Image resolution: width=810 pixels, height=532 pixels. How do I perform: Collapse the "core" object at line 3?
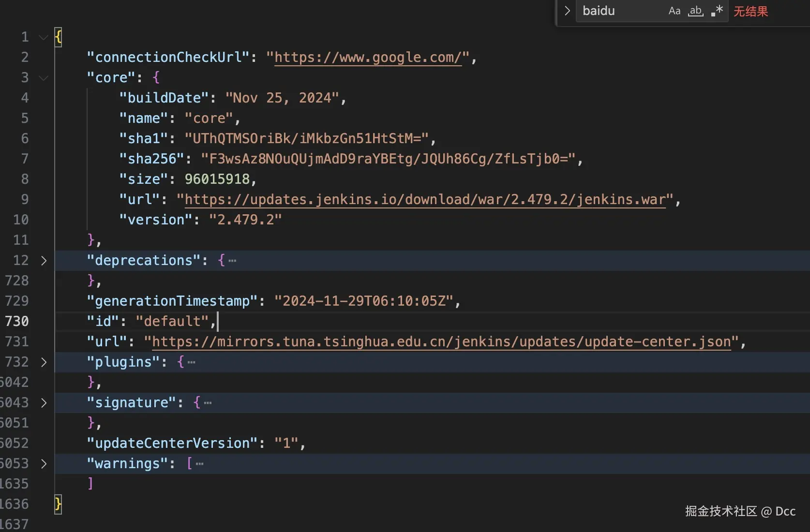point(44,78)
